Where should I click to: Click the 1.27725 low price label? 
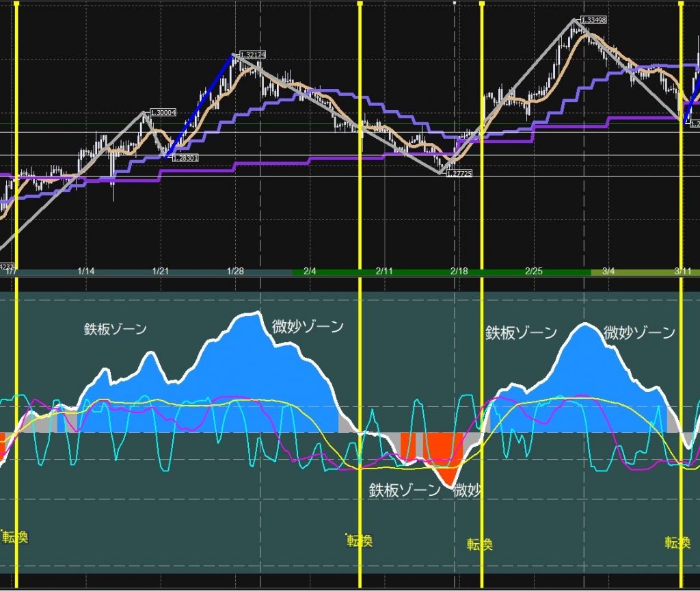pos(460,174)
